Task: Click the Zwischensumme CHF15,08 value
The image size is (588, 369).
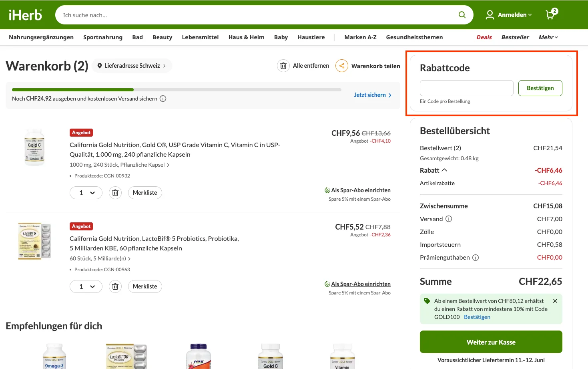Action: pyautogui.click(x=548, y=206)
